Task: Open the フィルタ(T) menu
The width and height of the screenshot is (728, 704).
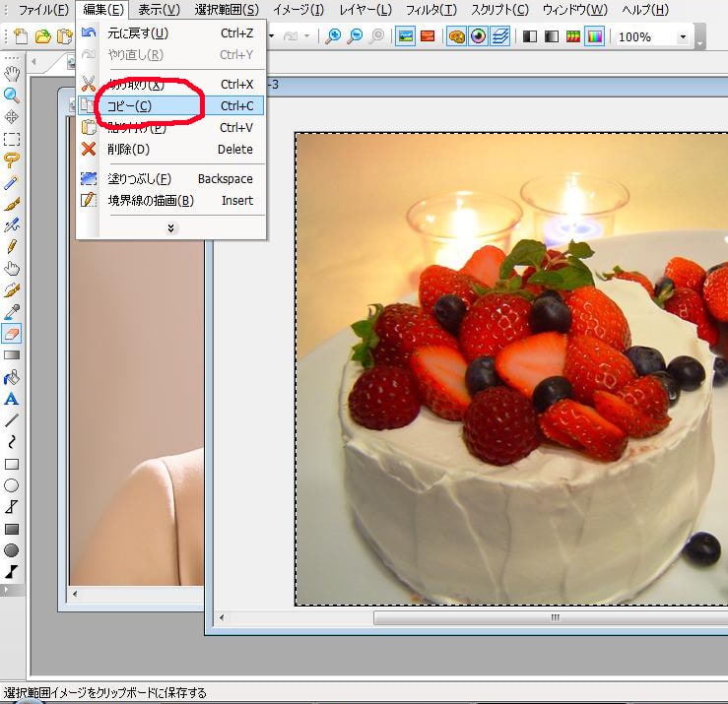Action: click(x=431, y=10)
